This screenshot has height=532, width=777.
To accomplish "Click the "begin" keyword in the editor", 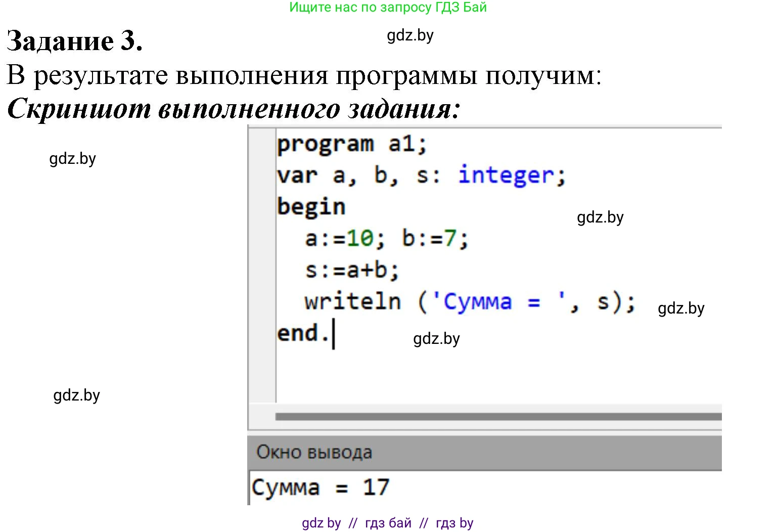I will click(311, 207).
